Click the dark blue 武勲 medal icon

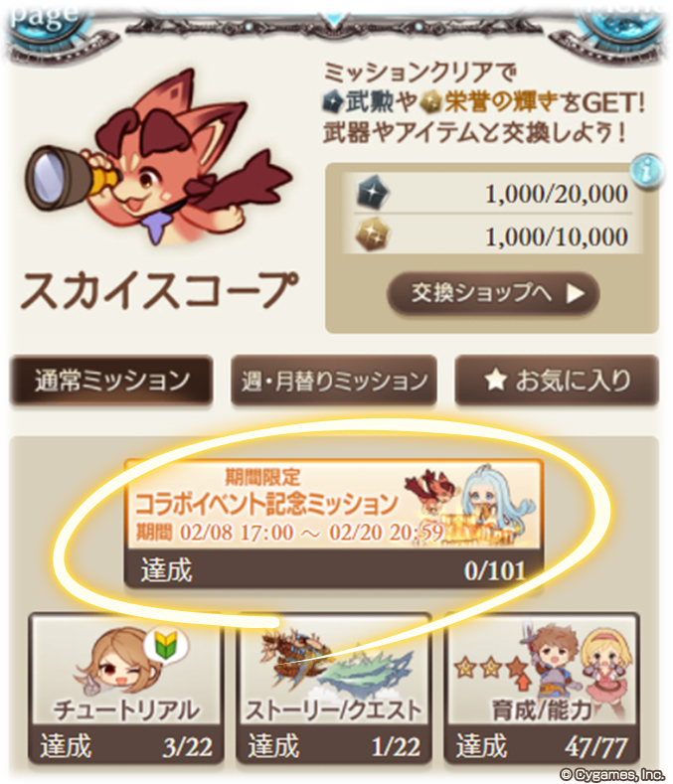tap(374, 194)
